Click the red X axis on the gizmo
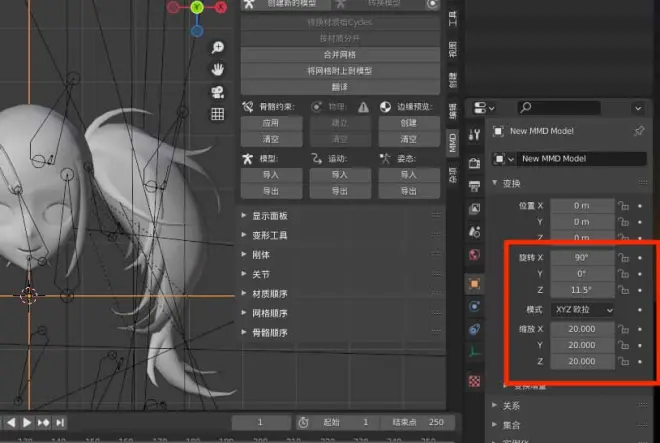The width and height of the screenshot is (660, 443). click(x=221, y=7)
